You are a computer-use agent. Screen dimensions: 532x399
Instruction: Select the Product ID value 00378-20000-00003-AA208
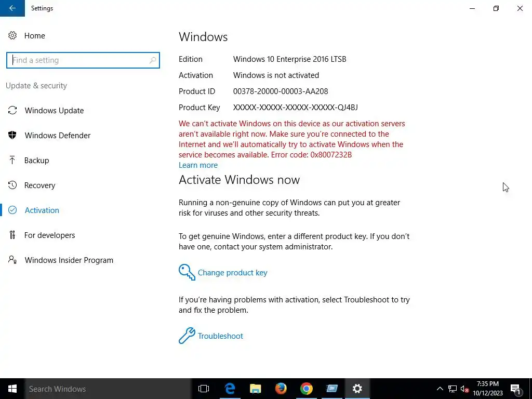(281, 91)
